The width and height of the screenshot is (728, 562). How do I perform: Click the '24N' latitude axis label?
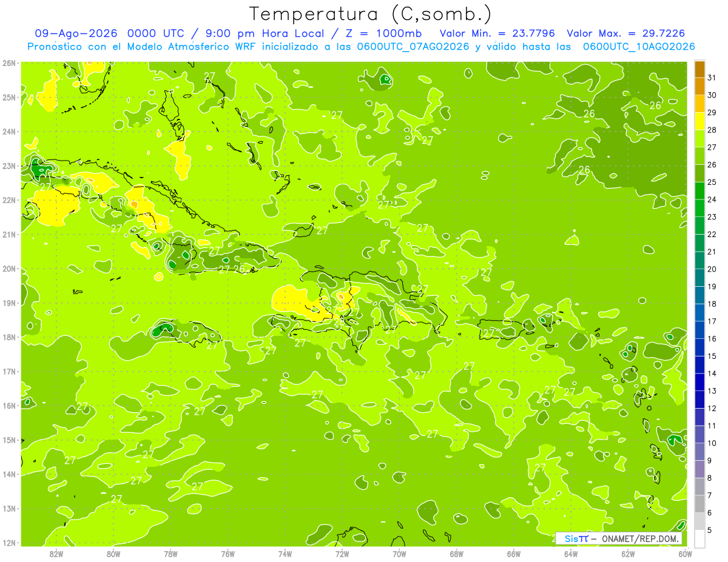coord(9,131)
